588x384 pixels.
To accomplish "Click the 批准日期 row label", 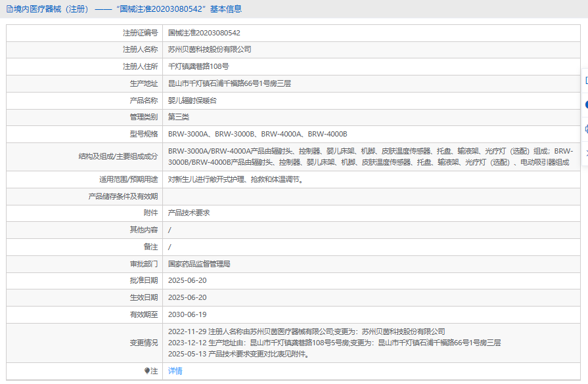I will 144,280.
